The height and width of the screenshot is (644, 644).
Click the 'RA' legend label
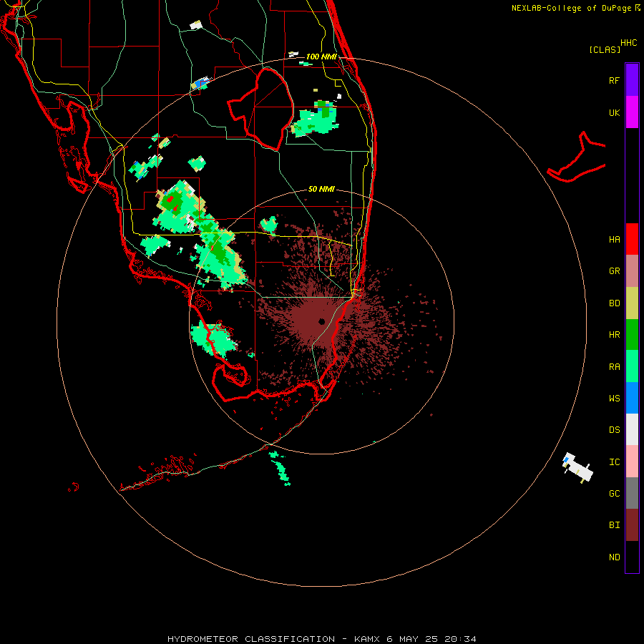tap(614, 366)
